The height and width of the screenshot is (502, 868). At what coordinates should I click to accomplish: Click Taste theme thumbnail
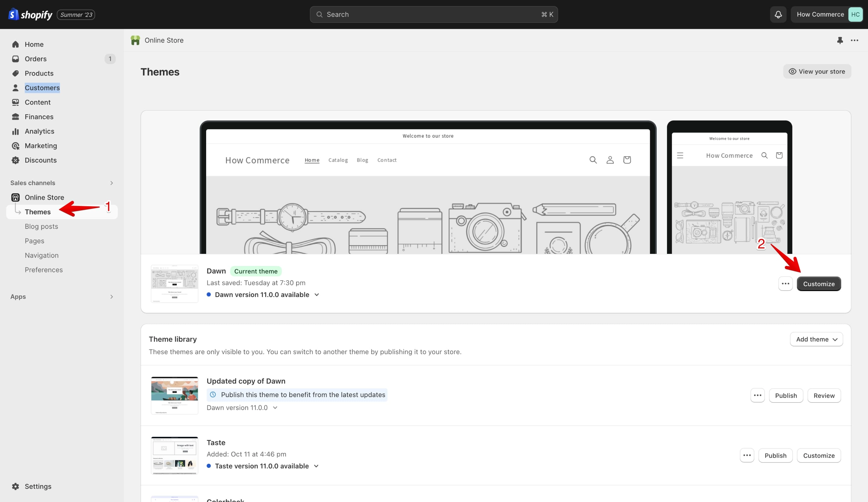pos(175,456)
